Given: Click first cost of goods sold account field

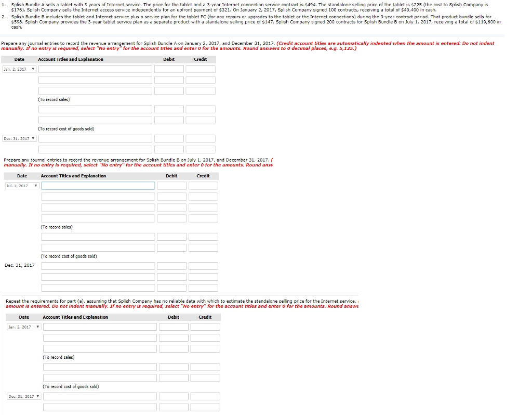Looking at the screenshot, I should click(94, 109).
